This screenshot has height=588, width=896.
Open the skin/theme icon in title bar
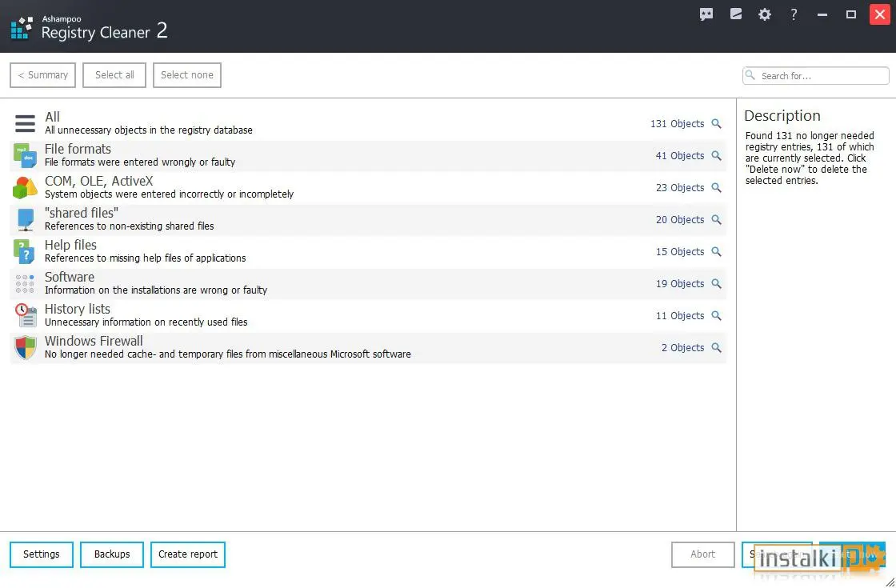coord(736,14)
